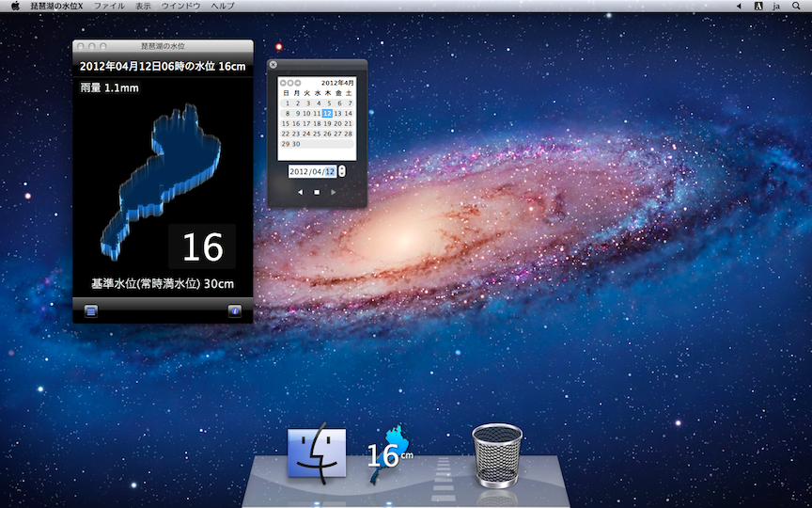Screen dimensions: 812x508
Task: Stop playback with the square button
Action: click(317, 192)
